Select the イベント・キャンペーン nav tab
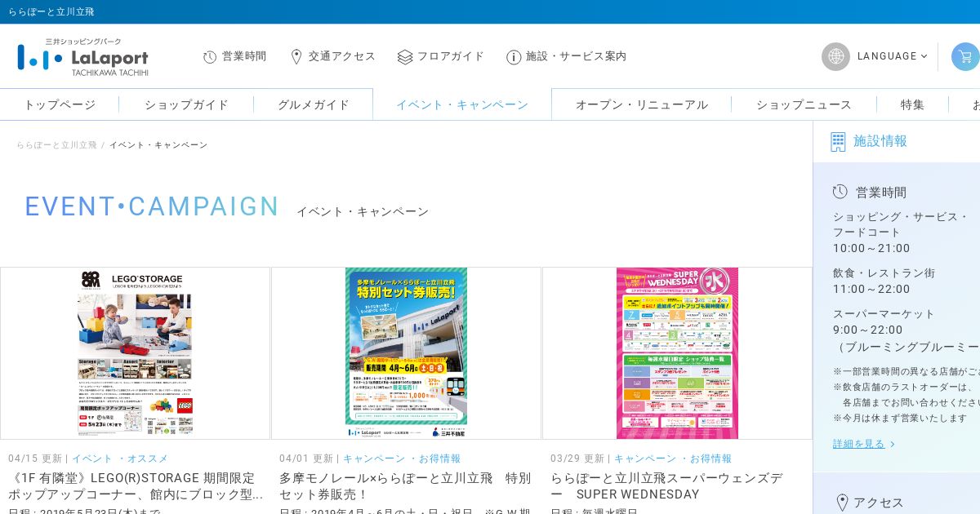Viewport: 980px width, 514px height. pos(462,104)
